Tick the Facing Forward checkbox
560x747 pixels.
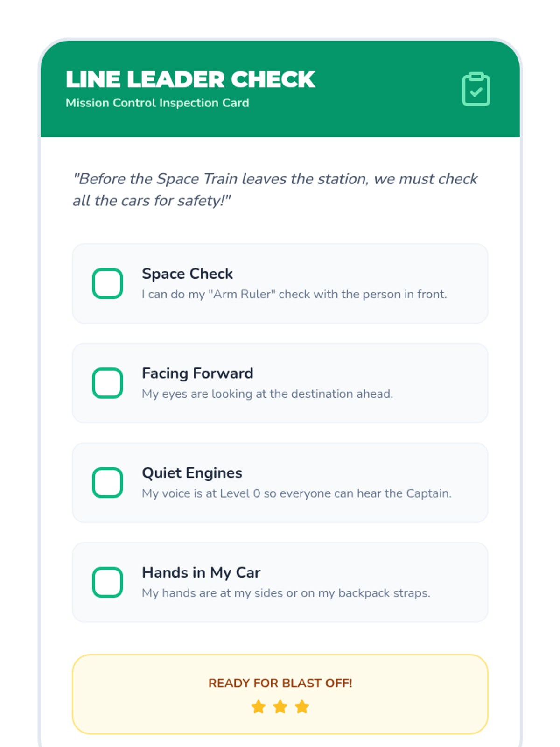tap(107, 383)
